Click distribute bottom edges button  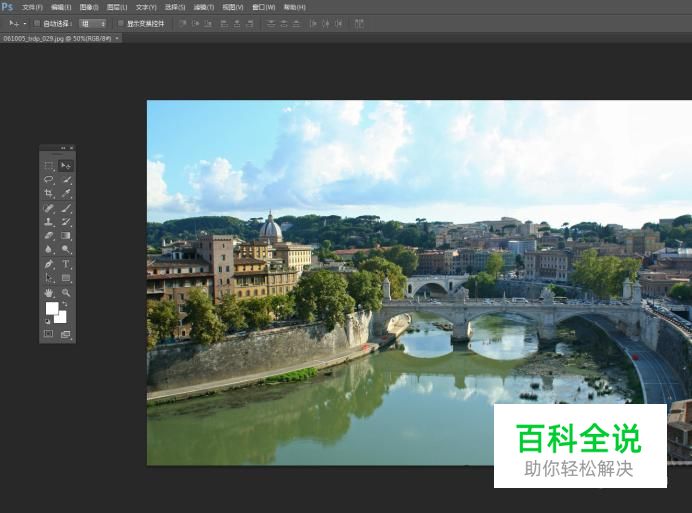(296, 23)
